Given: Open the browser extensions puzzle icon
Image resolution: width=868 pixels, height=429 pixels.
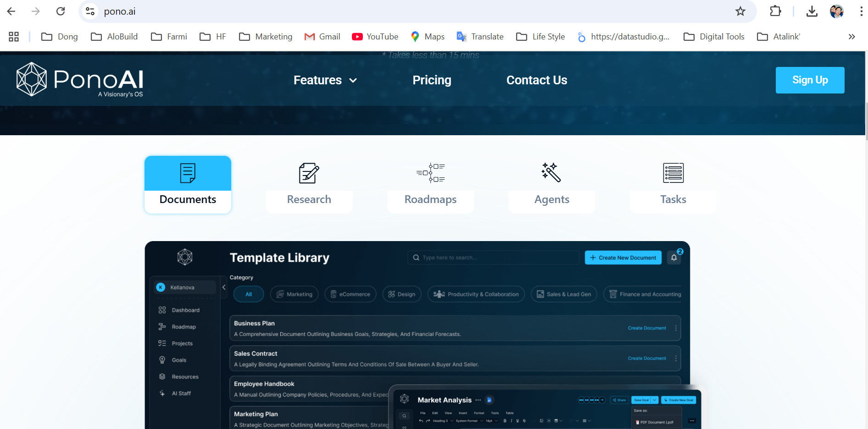Looking at the screenshot, I should coord(775,11).
